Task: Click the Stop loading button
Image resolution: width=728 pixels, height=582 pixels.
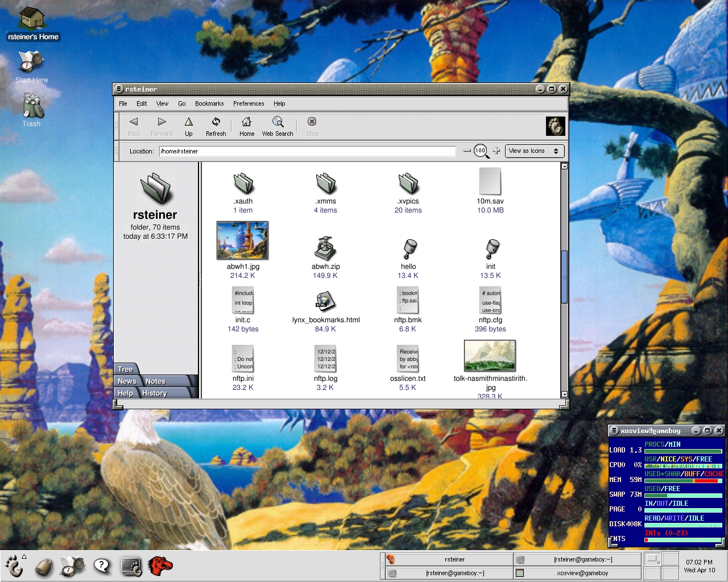Action: (312, 126)
